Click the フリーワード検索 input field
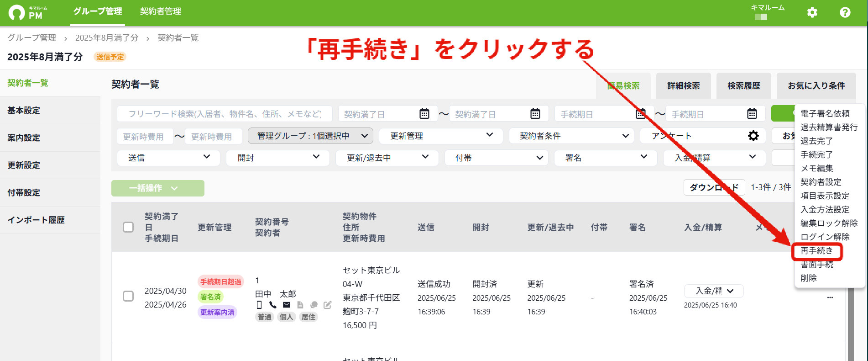Screen dimensions: 868x361 click(225, 114)
